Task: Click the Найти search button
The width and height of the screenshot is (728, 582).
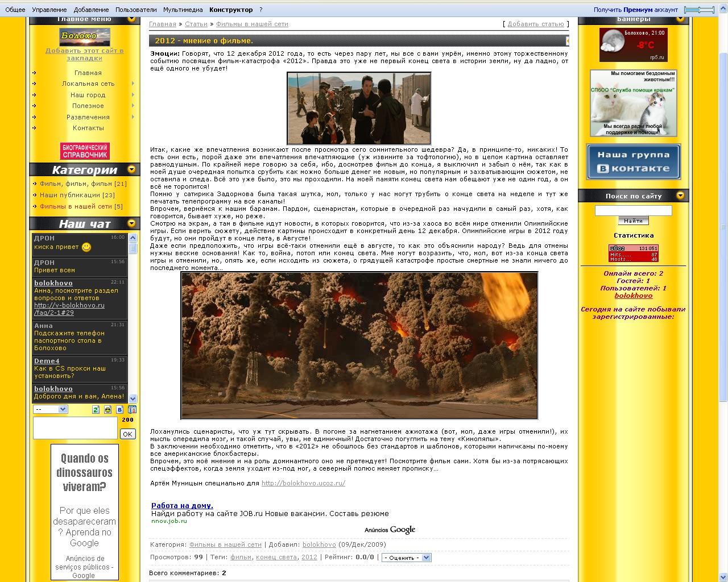Action: click(x=633, y=221)
